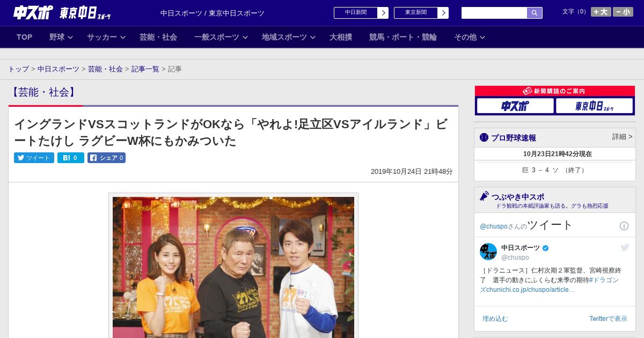Open the つぶやき中スポ heading
The image size is (644, 338).
pyautogui.click(x=518, y=197)
